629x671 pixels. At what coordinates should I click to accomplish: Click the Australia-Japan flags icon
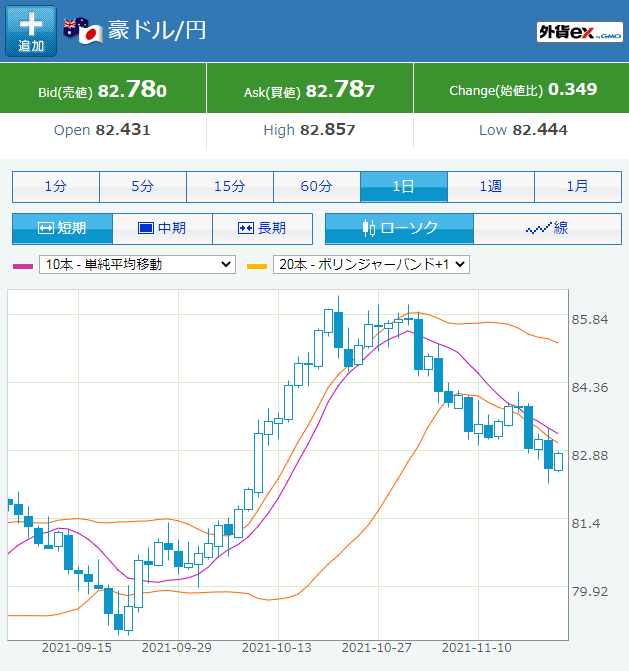tap(83, 30)
